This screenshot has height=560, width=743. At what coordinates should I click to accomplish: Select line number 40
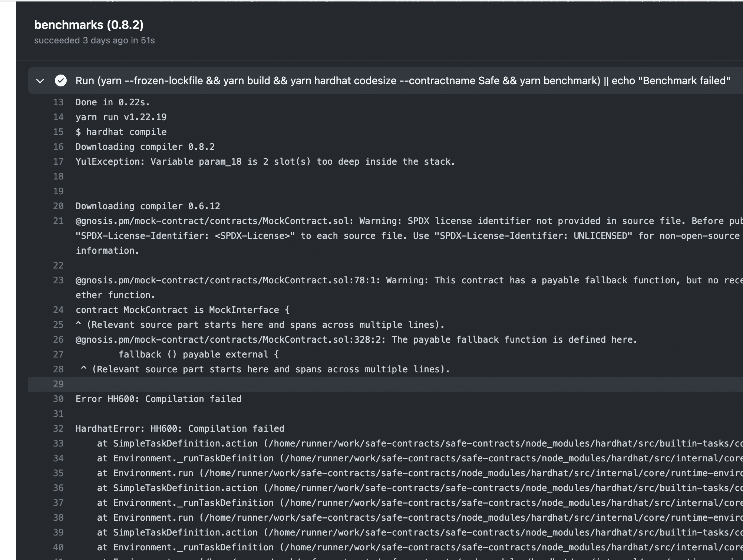click(x=58, y=547)
